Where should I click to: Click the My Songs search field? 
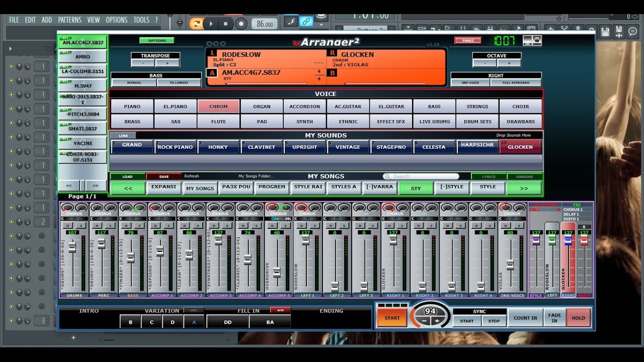point(421,176)
